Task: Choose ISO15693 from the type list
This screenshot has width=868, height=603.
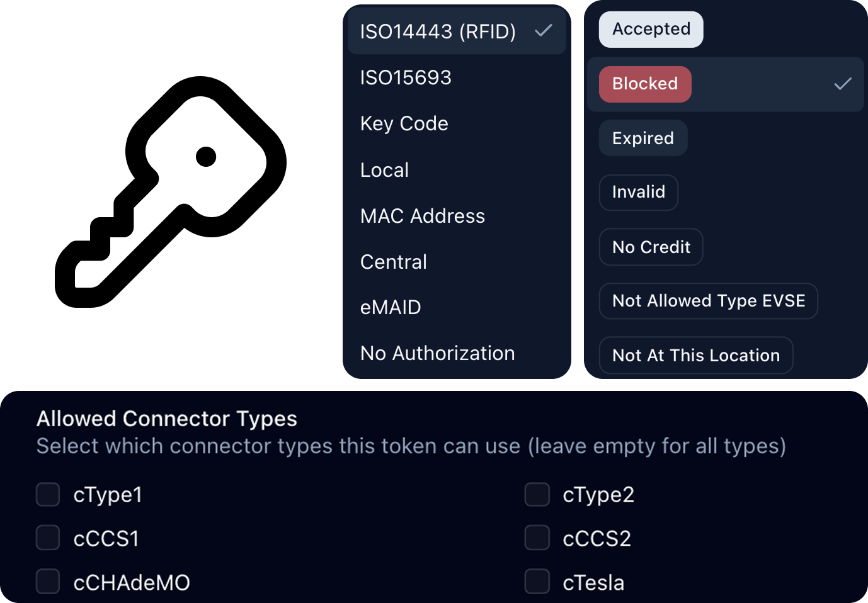Action: click(406, 77)
